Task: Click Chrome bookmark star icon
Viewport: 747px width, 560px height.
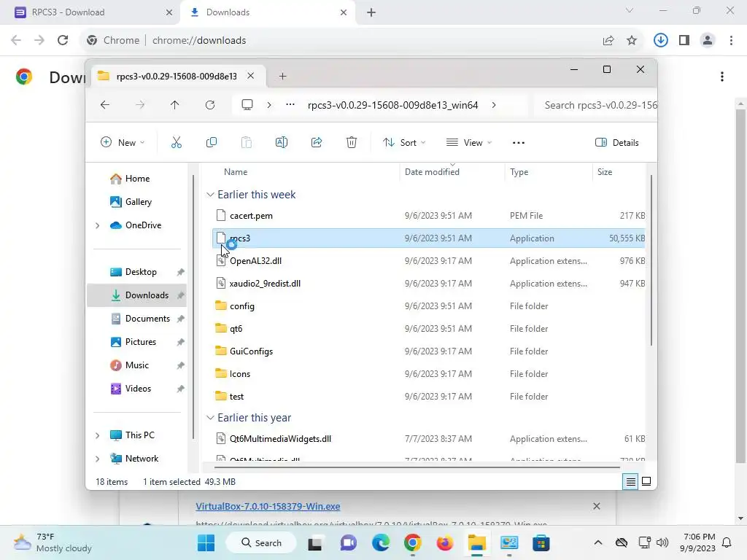Action: tap(632, 41)
